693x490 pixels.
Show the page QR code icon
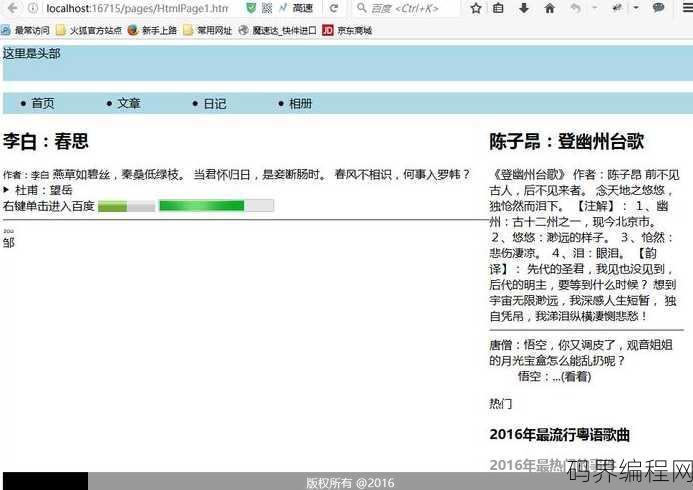click(267, 8)
